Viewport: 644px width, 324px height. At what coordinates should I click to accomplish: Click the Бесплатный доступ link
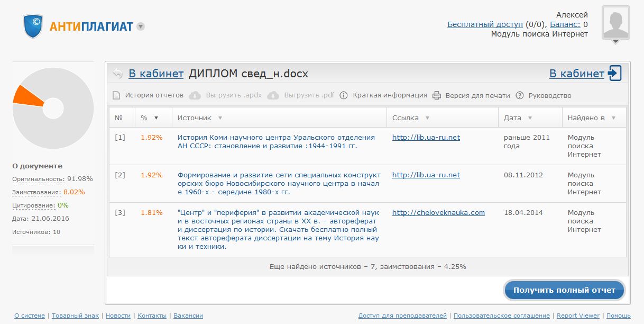[x=485, y=24]
